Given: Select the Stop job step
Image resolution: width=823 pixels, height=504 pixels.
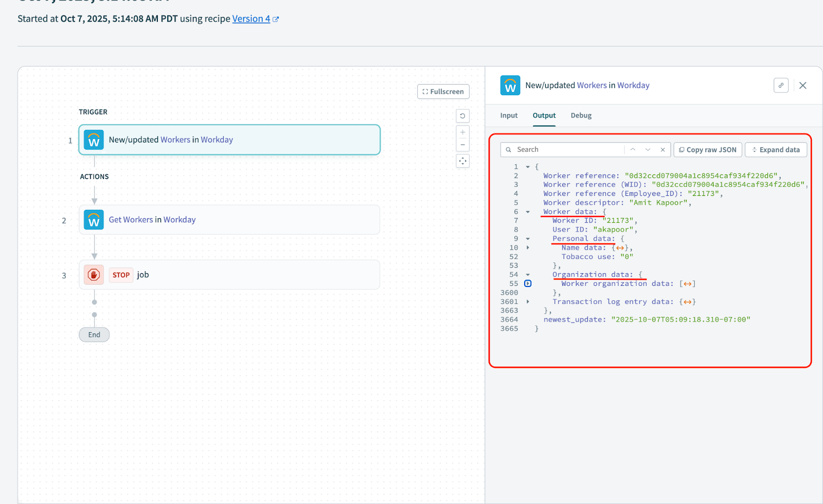Looking at the screenshot, I should click(229, 275).
